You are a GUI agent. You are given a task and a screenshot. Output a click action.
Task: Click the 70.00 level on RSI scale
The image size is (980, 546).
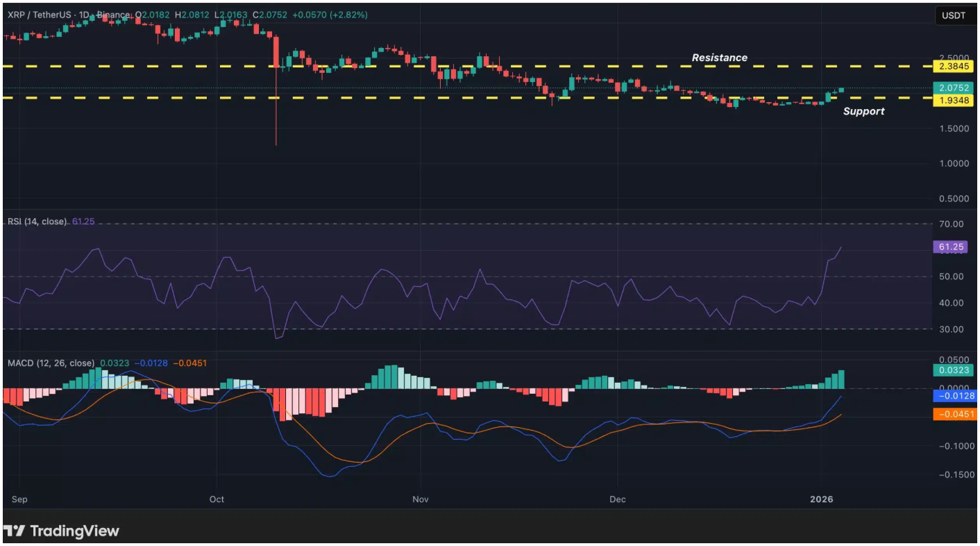(x=952, y=224)
